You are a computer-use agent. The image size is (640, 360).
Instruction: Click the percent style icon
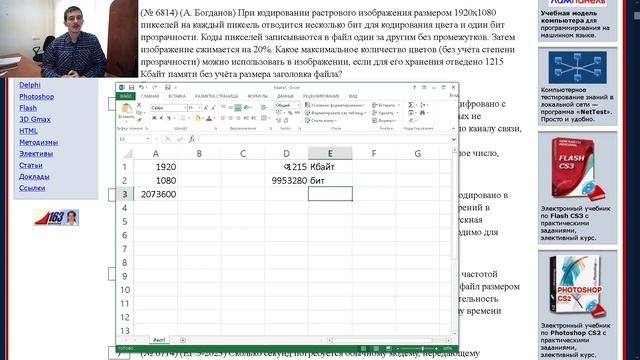tap(291, 113)
